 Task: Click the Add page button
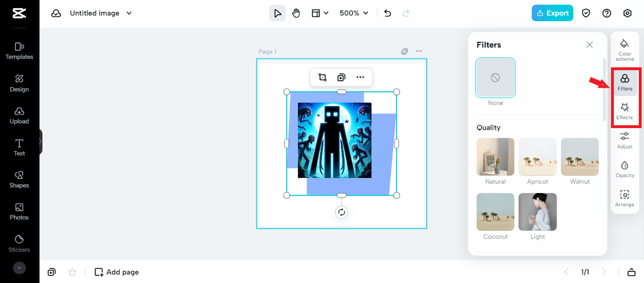[x=117, y=272]
